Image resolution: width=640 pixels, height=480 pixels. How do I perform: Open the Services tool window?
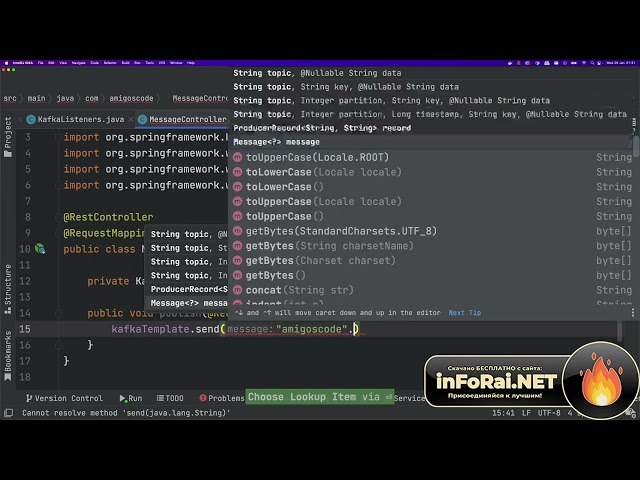pos(409,398)
